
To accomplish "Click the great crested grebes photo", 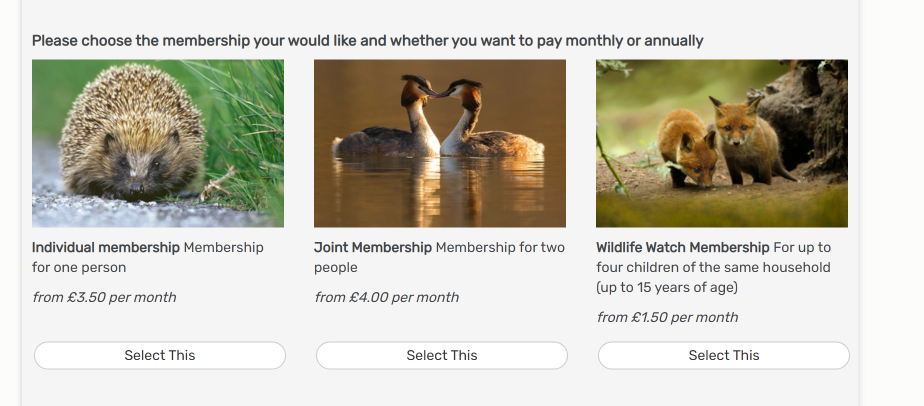I will coord(440,143).
